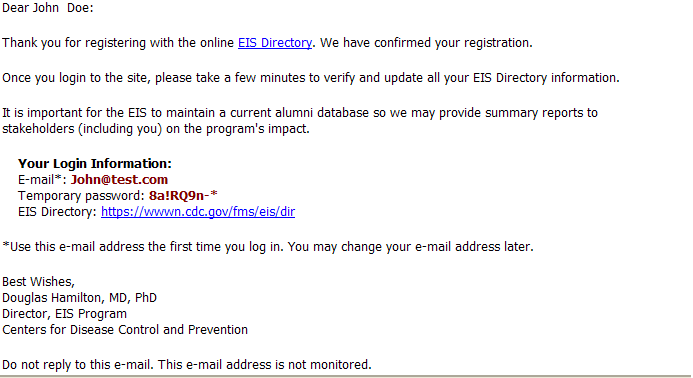Click the Dear John Doe greeting
This screenshot has height=378, width=693.
[x=48, y=8]
